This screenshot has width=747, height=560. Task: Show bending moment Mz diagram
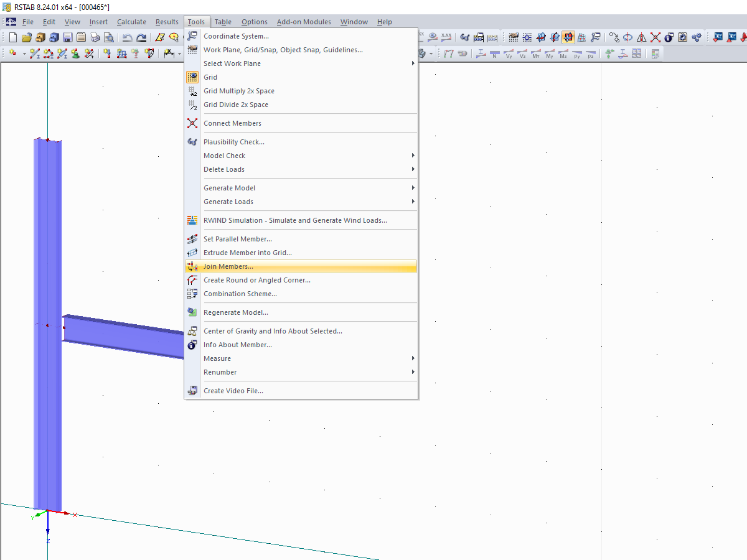tap(563, 54)
